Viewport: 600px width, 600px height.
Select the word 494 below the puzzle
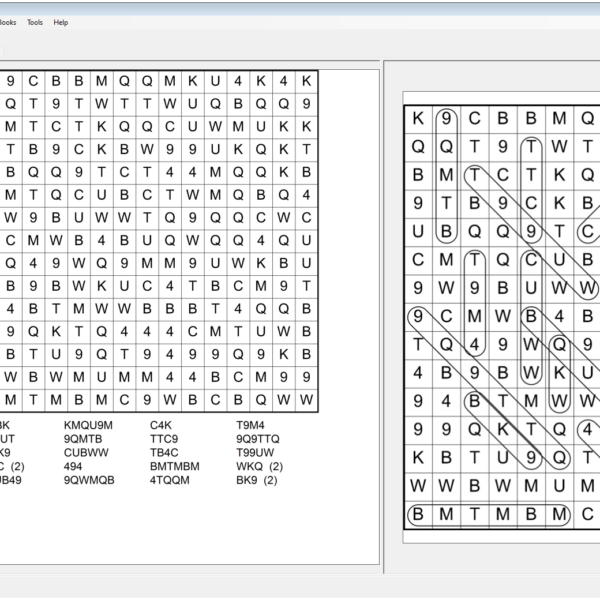click(73, 466)
